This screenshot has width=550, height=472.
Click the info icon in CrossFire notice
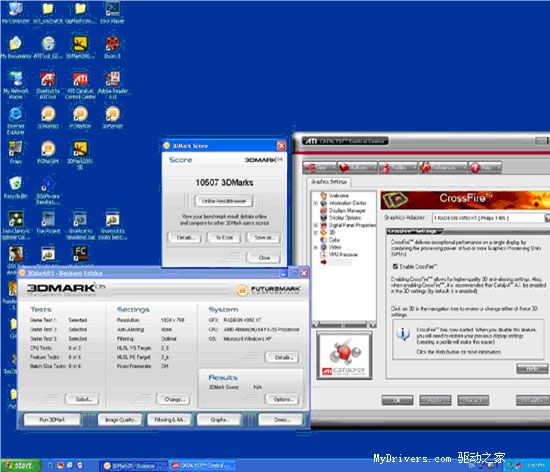pyautogui.click(x=403, y=334)
